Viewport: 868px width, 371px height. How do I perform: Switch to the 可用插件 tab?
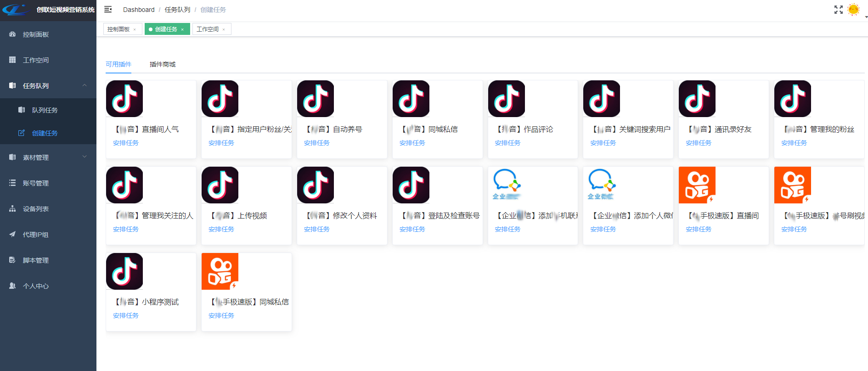(118, 64)
